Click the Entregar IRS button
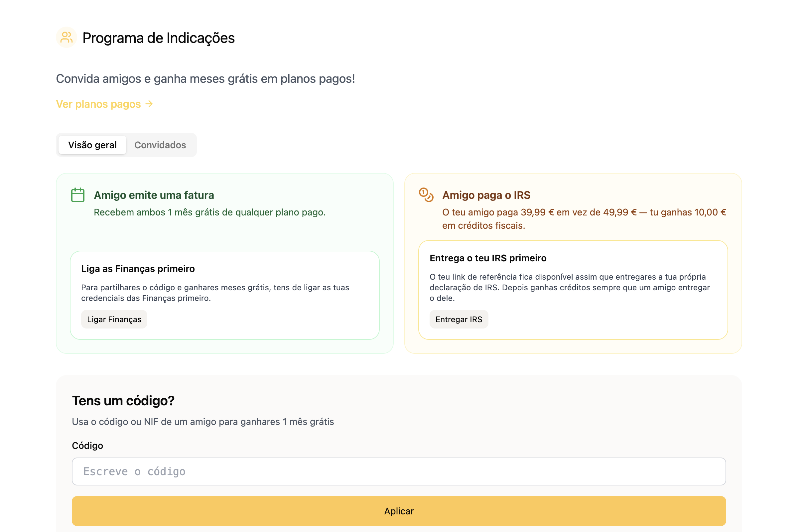 [x=459, y=319]
